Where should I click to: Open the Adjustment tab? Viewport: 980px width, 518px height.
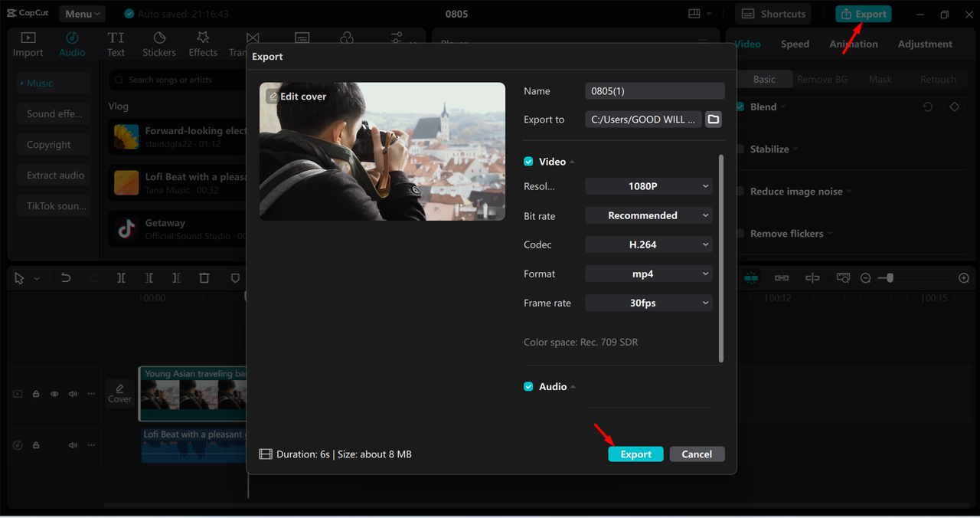pos(925,44)
